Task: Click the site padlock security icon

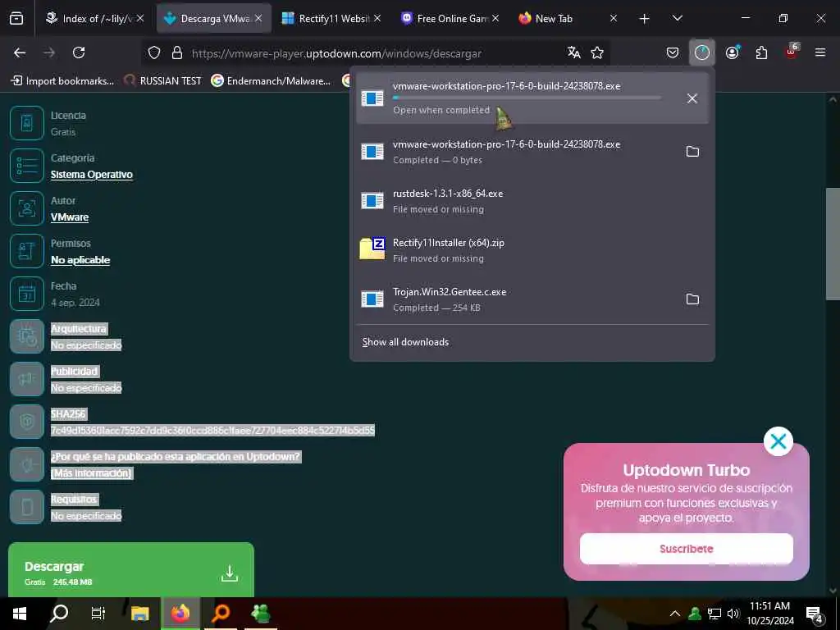Action: click(177, 53)
